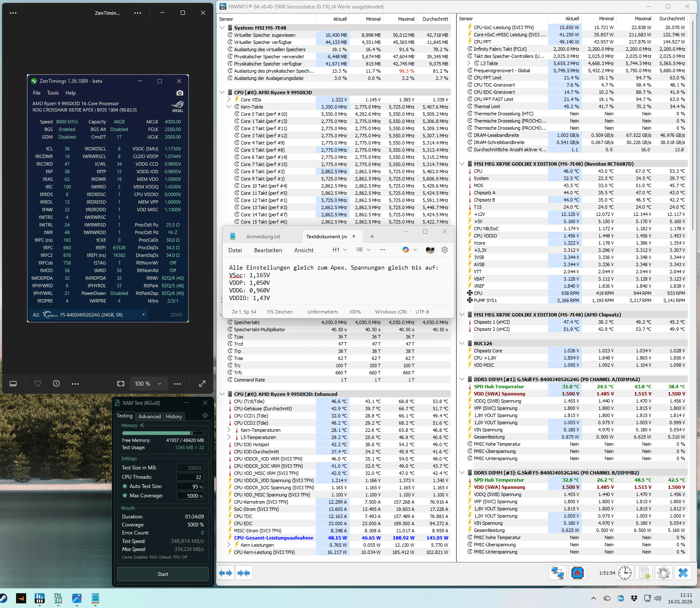Open HWiNFO sensor settings gear

click(663, 573)
